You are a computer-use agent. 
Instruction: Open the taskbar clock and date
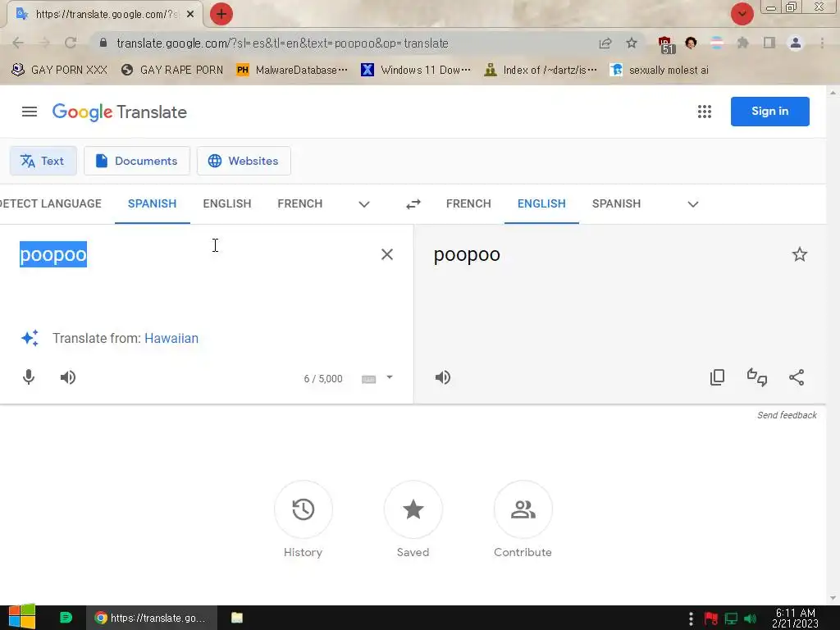coord(796,618)
